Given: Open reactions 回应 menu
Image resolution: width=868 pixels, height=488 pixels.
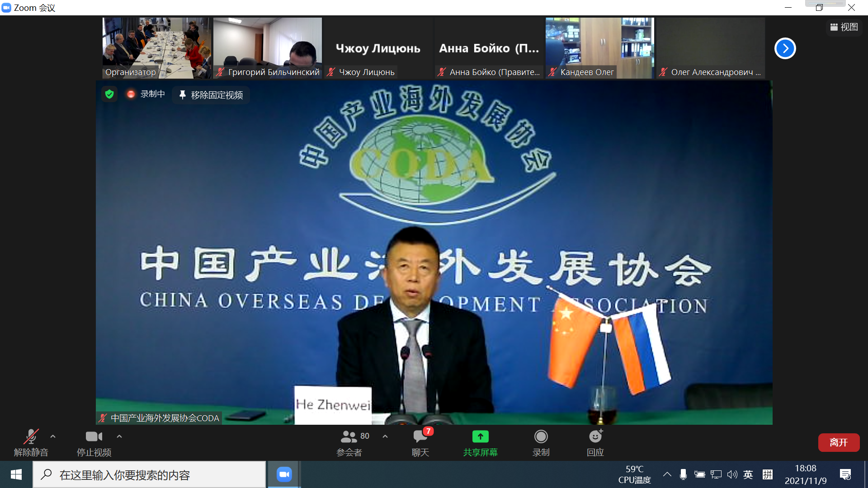Looking at the screenshot, I should (595, 443).
